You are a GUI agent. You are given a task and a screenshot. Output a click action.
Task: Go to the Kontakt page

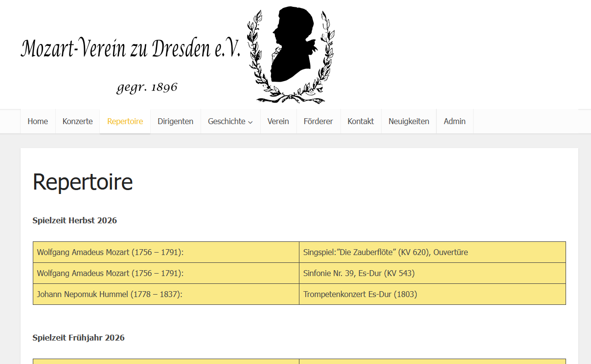[x=361, y=121]
